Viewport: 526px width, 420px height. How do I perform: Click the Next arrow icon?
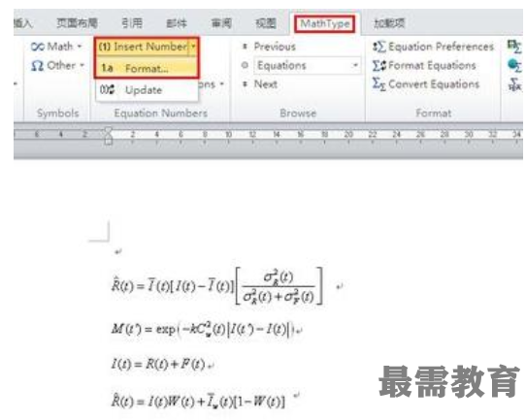(x=245, y=84)
